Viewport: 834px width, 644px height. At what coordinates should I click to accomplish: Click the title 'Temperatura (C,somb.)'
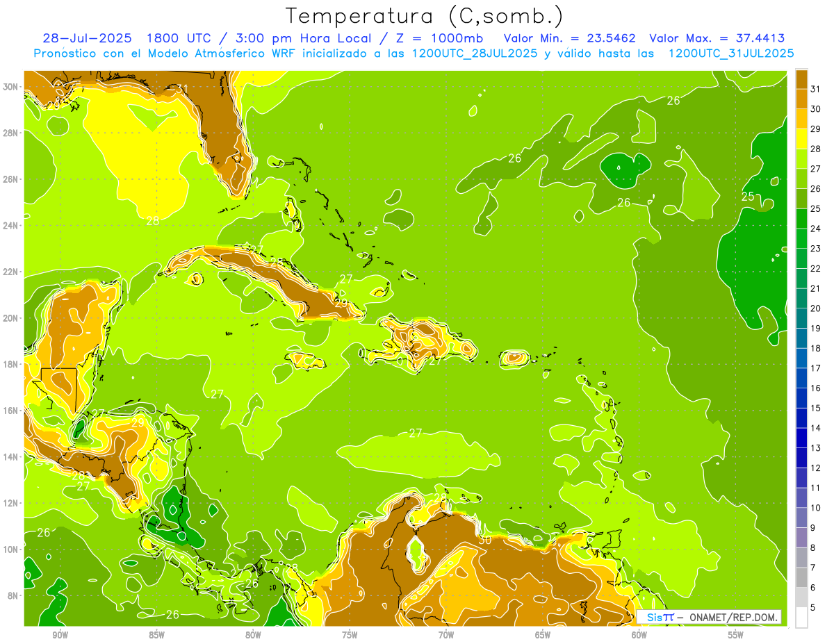(x=424, y=16)
